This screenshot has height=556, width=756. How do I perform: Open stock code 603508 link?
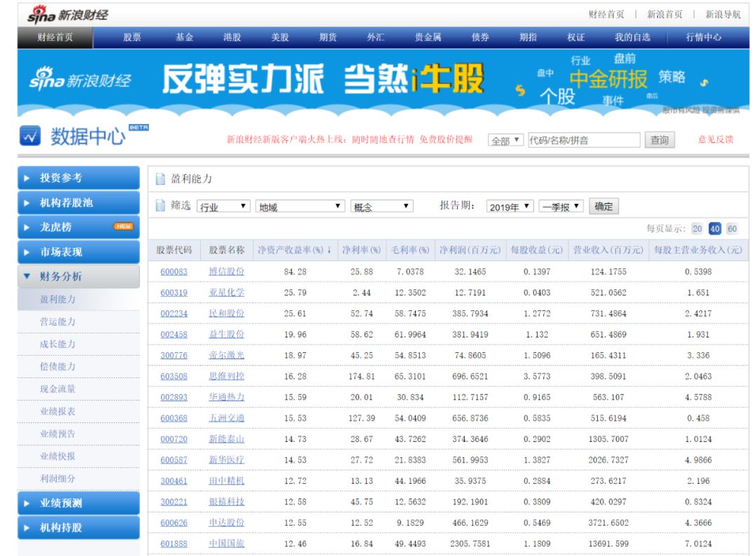coord(174,377)
